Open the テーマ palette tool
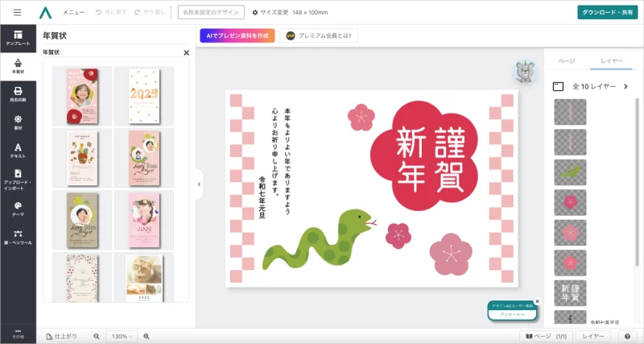Viewport: 644px width, 344px height. 18,208
